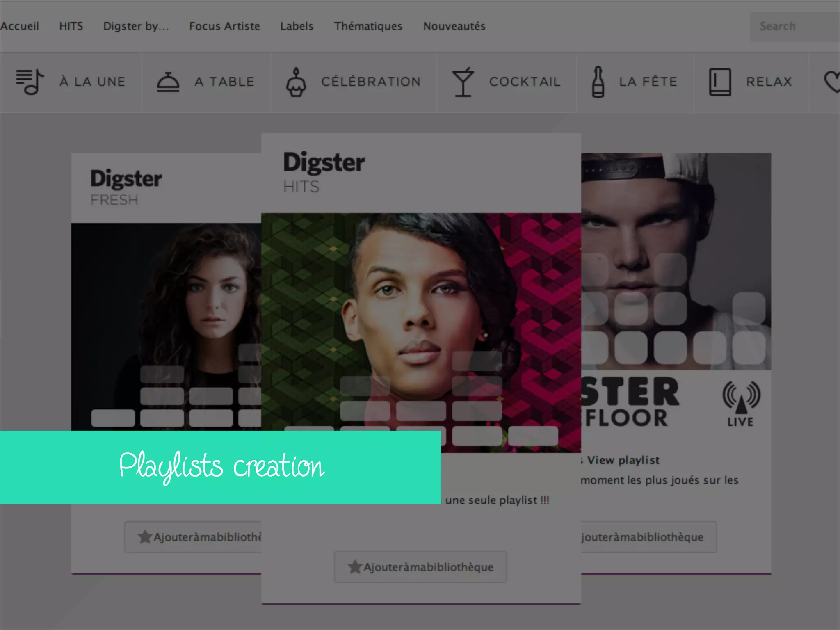The image size is (840, 630).
Task: Click the heart icon category
Action: (x=832, y=82)
